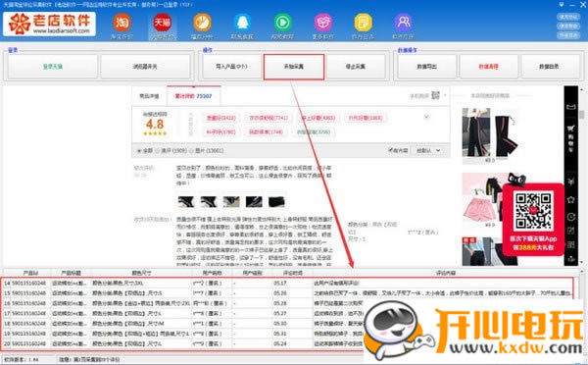
Task: Select the 全部 all-reviews radio button
Action: [139, 150]
